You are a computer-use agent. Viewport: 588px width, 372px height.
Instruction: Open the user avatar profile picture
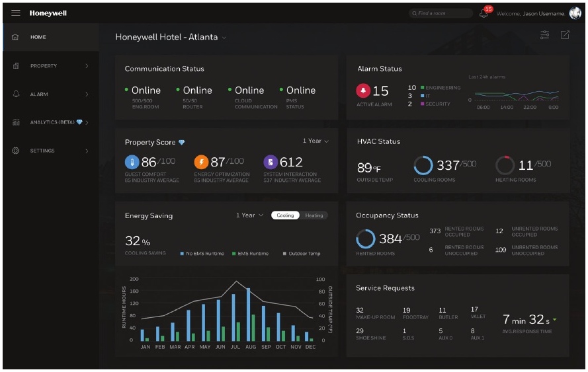(575, 13)
